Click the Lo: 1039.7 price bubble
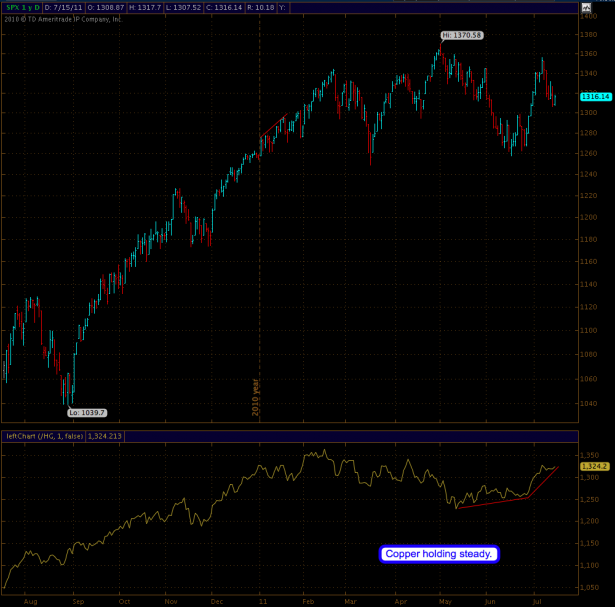The height and width of the screenshot is (607, 615). [x=87, y=413]
